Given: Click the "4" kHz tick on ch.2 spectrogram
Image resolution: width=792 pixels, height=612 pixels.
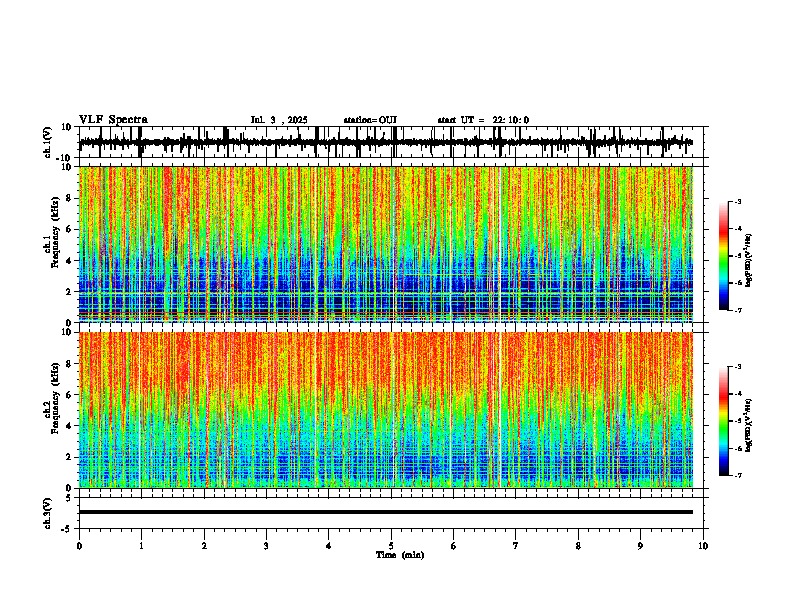Looking at the screenshot, I should (70, 426).
